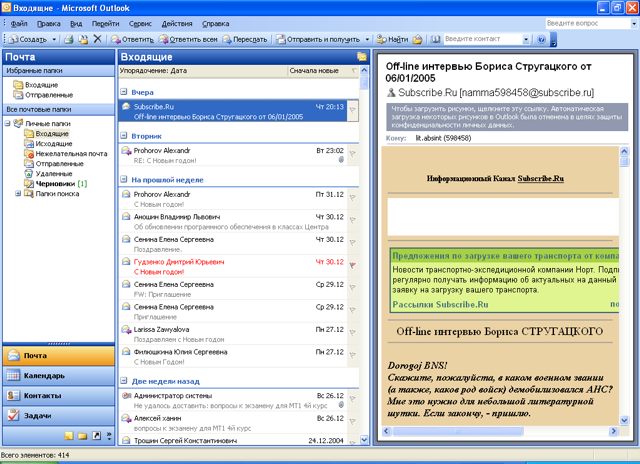Open the contact search box dropdown arrow

526,39
